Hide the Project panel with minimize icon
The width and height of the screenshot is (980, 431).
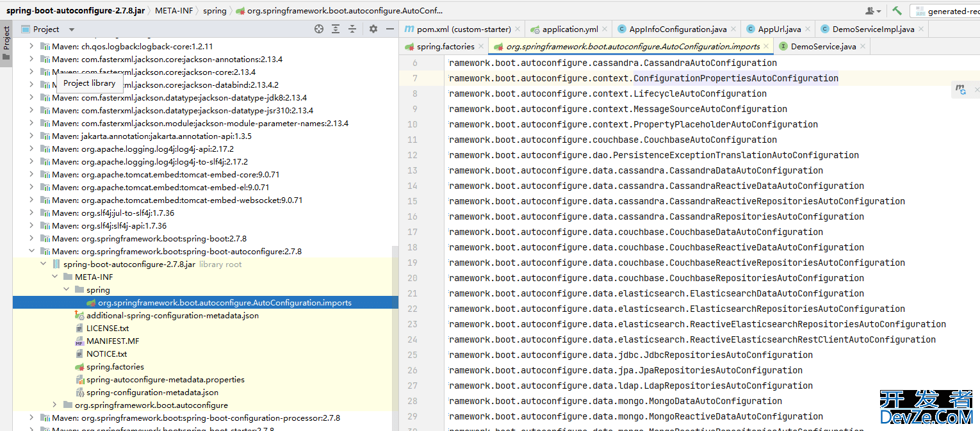389,29
